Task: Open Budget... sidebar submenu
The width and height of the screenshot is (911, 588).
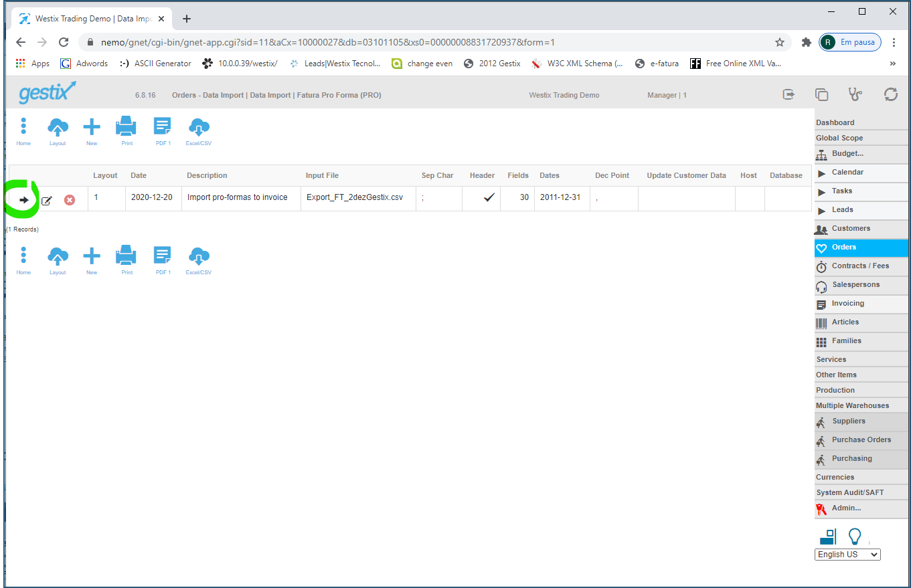Action: tap(861, 154)
